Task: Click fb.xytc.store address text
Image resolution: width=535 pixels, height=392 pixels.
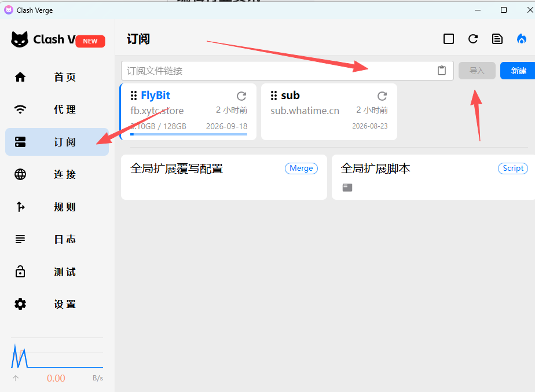Action: pos(157,111)
